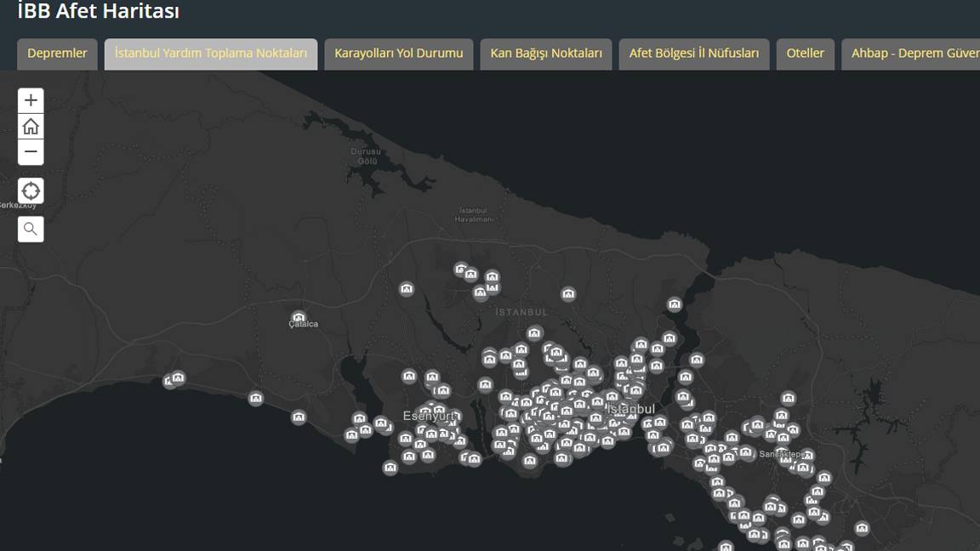The width and height of the screenshot is (980, 551).
Task: Reset map to home view
Action: [x=31, y=126]
